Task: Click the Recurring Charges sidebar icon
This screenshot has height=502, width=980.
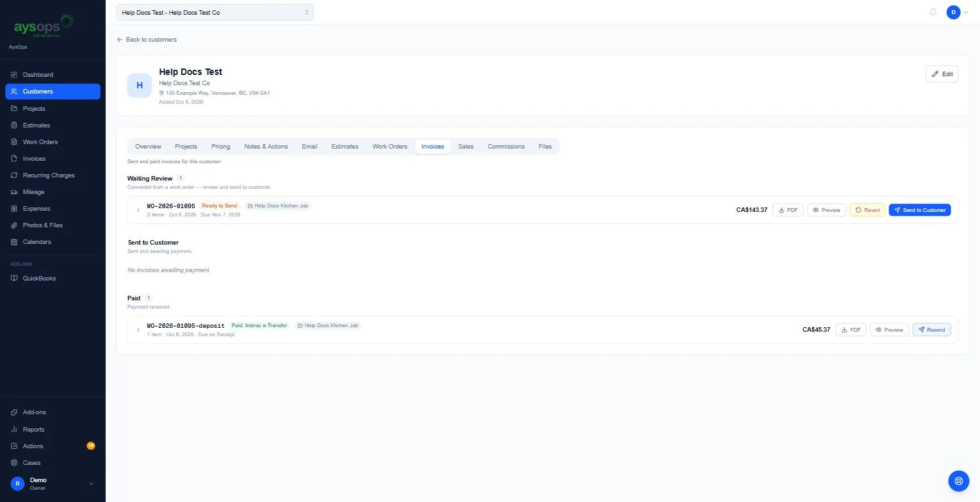Action: (14, 175)
